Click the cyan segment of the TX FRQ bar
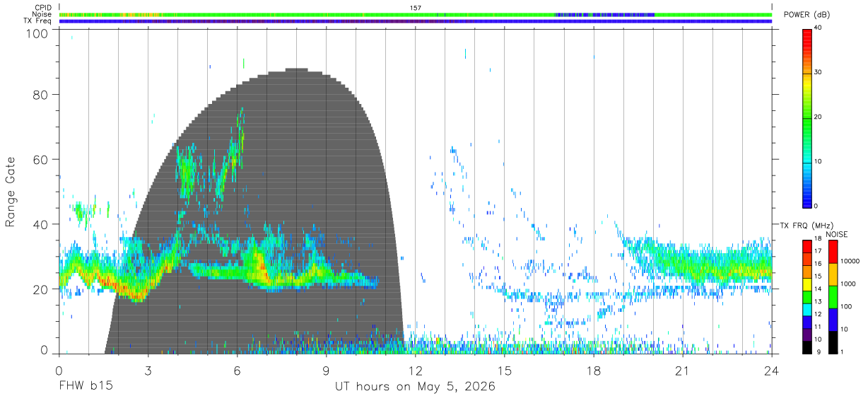Image resolution: width=868 pixels, height=401 pixels. (x=807, y=310)
